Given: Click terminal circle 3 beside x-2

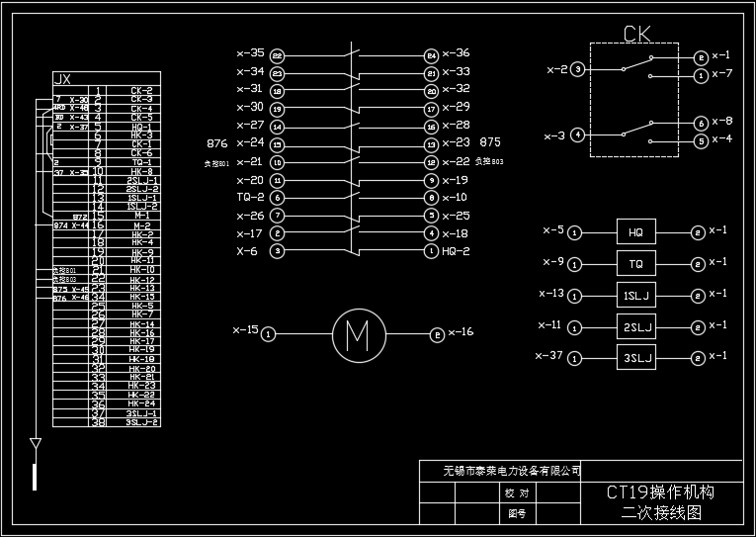Looking at the screenshot, I should click(x=578, y=69).
